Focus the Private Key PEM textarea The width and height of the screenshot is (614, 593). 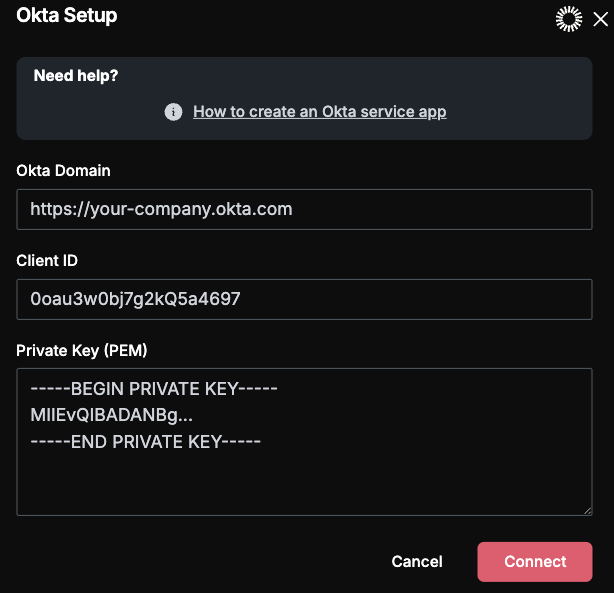pos(304,442)
